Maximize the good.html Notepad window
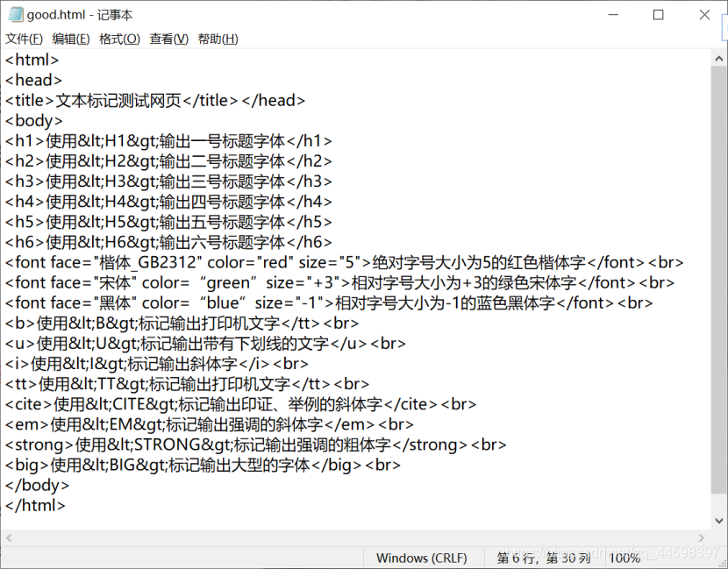Screen dimensions: 728x569 [x=658, y=15]
